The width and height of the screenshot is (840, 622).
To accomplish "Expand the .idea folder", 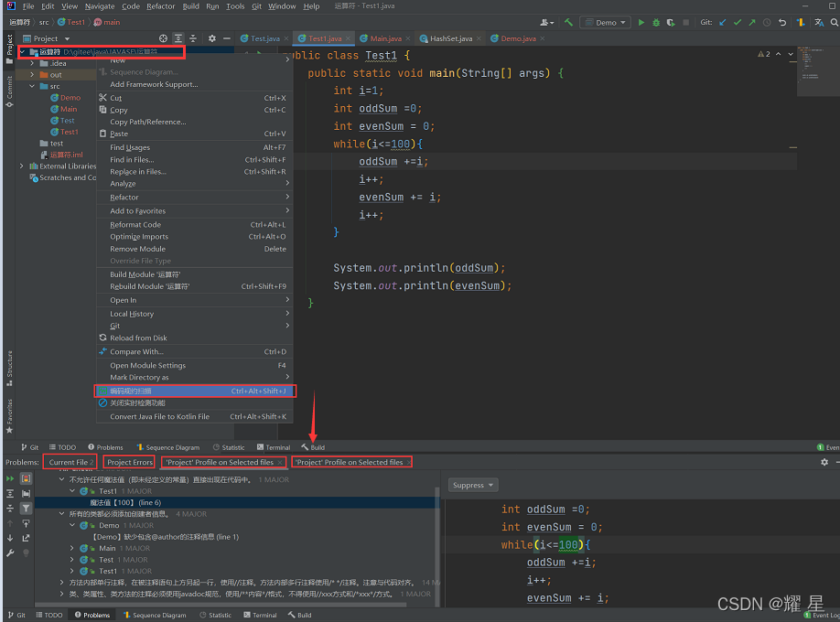I will click(x=32, y=63).
